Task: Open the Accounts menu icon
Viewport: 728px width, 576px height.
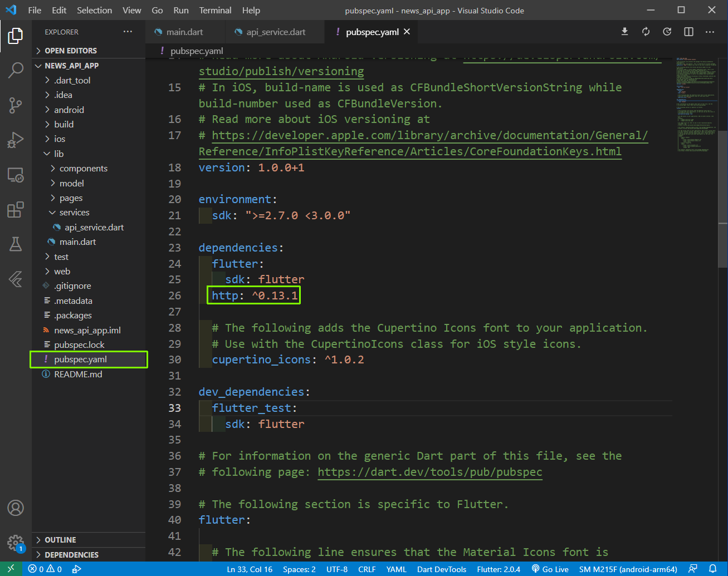Action: 16,508
